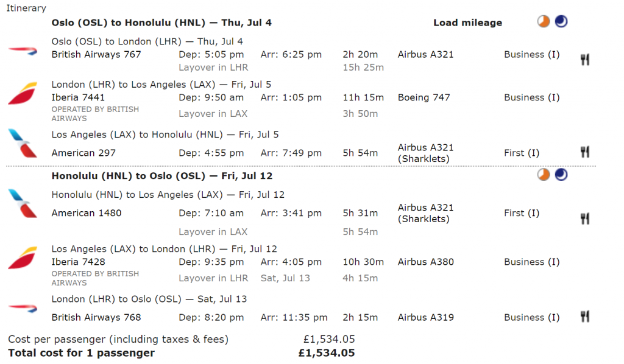Click the American Airlines logo for flight 297

click(23, 143)
